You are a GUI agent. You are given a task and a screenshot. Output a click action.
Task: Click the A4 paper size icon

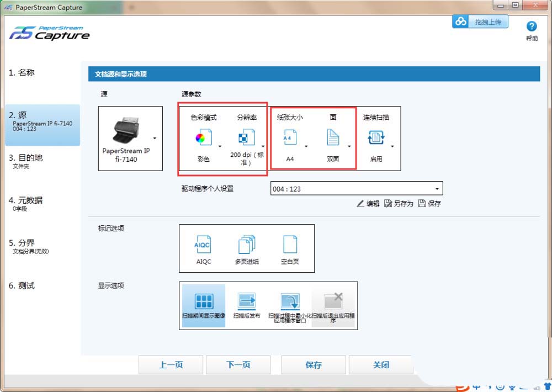coord(290,137)
